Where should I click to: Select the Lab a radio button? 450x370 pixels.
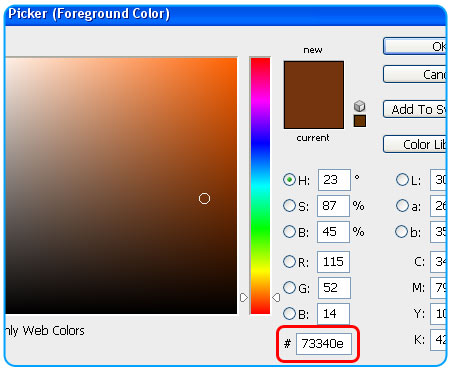click(x=402, y=206)
